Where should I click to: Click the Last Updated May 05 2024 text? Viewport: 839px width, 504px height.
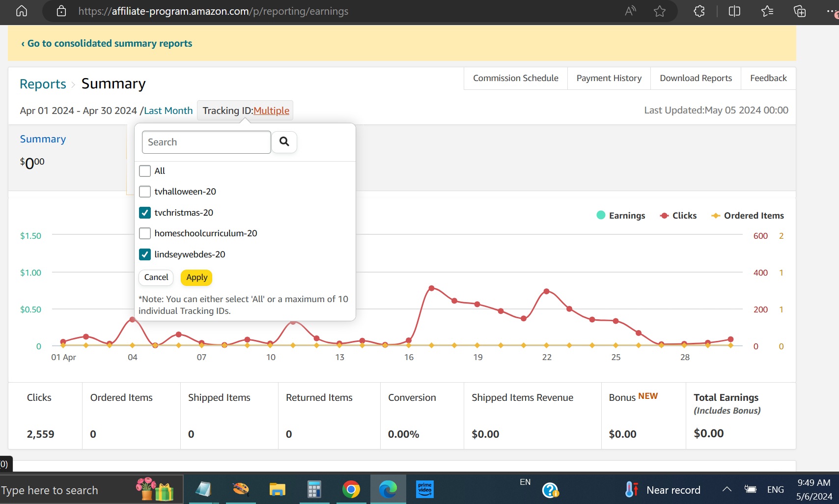(716, 110)
